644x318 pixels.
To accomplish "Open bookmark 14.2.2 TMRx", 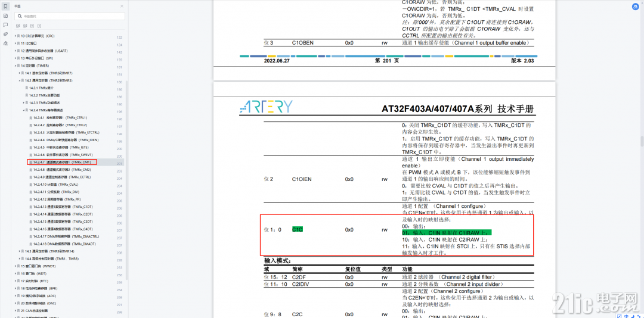I will pos(44,95).
